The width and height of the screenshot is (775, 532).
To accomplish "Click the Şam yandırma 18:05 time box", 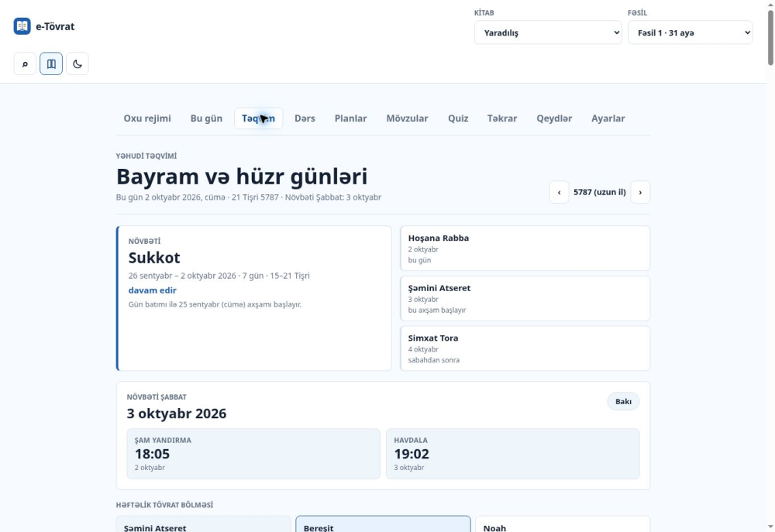I will tap(253, 454).
